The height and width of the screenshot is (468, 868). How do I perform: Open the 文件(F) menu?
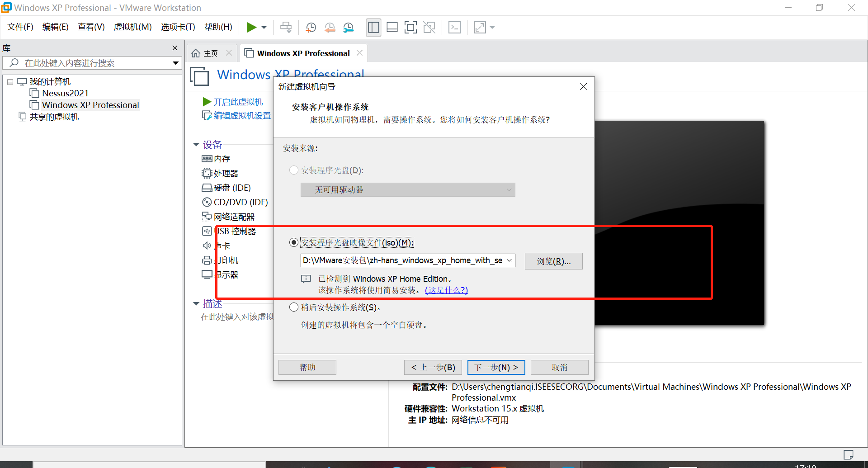click(20, 27)
